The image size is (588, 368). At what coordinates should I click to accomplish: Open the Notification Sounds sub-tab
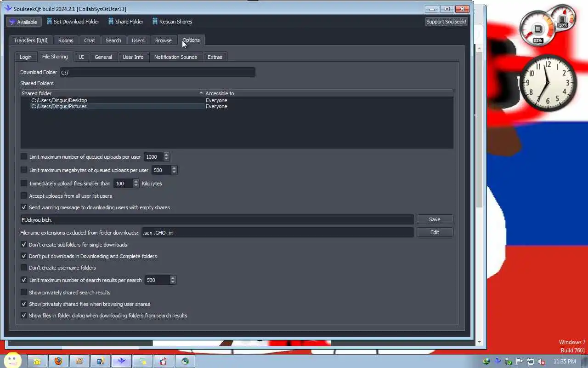click(175, 57)
